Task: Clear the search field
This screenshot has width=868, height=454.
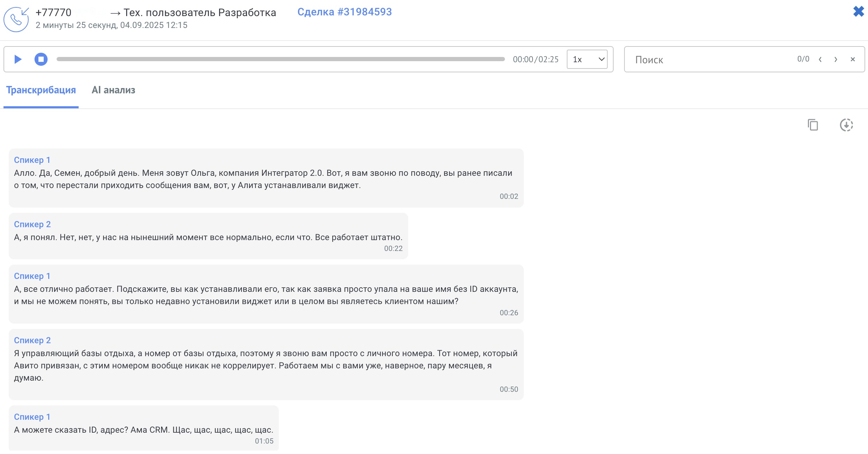Action: (x=853, y=59)
